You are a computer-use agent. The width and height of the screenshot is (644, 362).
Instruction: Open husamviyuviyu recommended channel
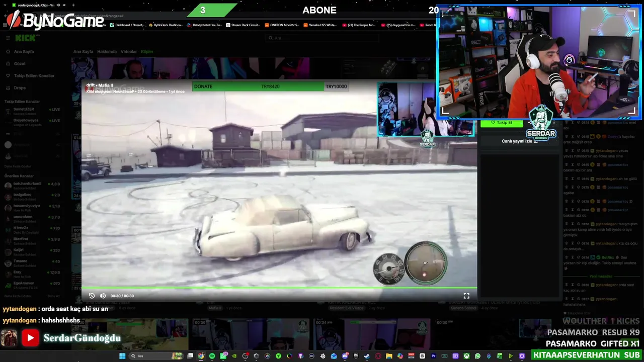point(32,207)
